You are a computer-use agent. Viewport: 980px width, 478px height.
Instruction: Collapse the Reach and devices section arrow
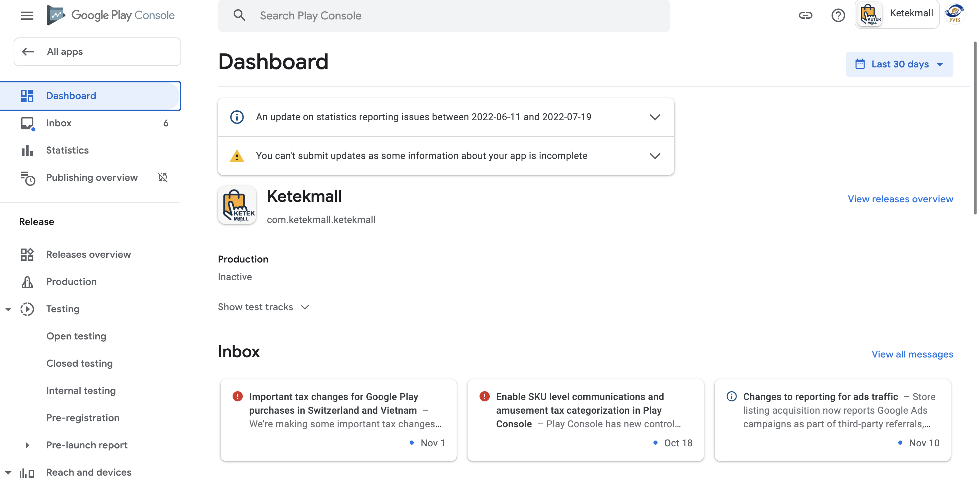[x=8, y=473]
